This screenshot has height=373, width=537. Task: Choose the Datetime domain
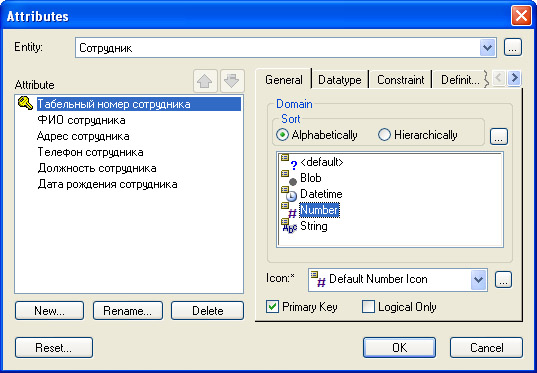(321, 194)
